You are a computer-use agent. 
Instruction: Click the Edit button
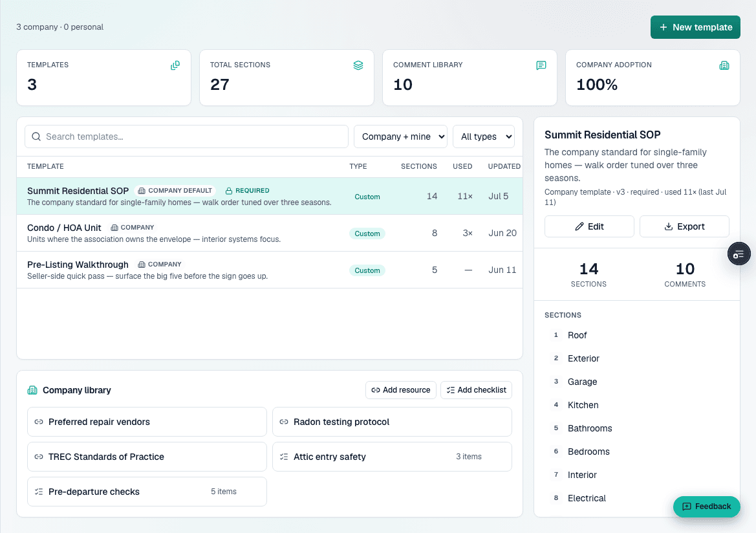pos(589,226)
